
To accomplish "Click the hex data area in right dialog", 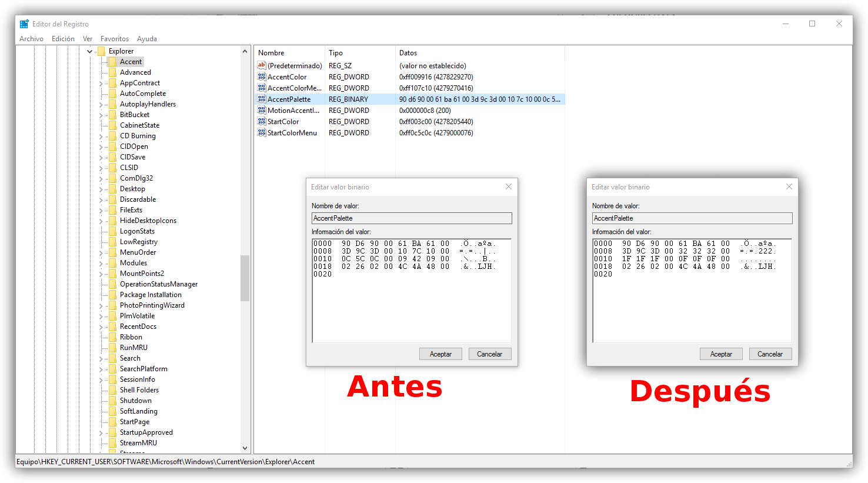I will click(692, 291).
